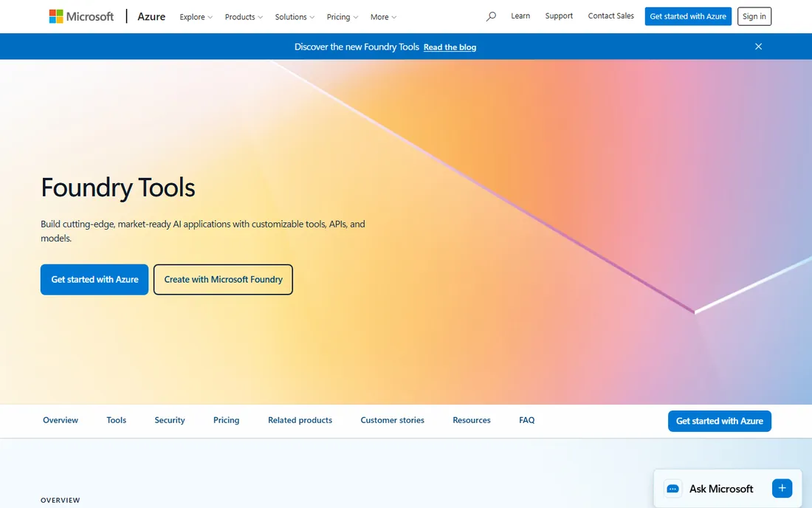This screenshot has width=812, height=508.
Task: Open the Support link
Action: click(x=559, y=16)
